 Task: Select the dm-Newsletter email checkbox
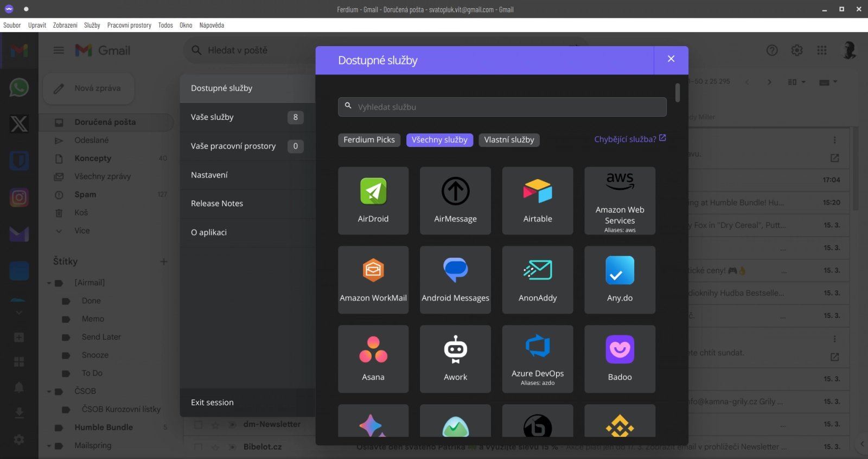point(198,425)
